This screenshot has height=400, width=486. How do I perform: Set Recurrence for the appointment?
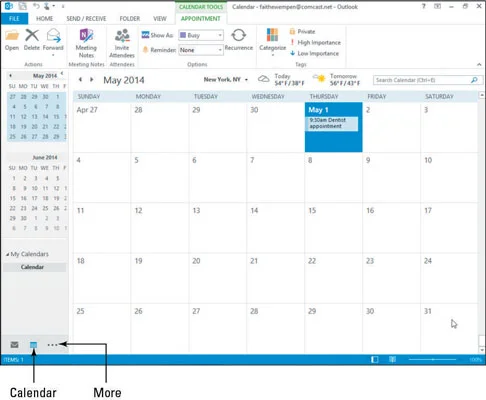pyautogui.click(x=239, y=40)
